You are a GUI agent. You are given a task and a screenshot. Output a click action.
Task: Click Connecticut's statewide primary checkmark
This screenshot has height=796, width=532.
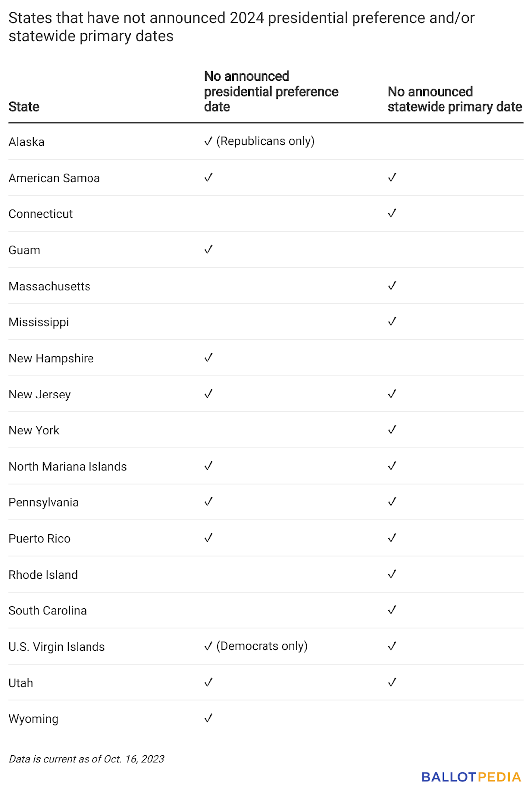[392, 213]
